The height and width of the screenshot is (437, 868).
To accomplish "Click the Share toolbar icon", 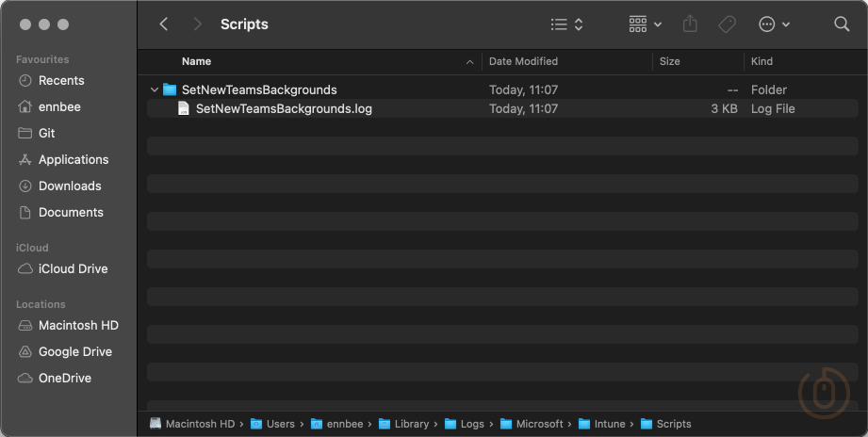I will click(690, 24).
